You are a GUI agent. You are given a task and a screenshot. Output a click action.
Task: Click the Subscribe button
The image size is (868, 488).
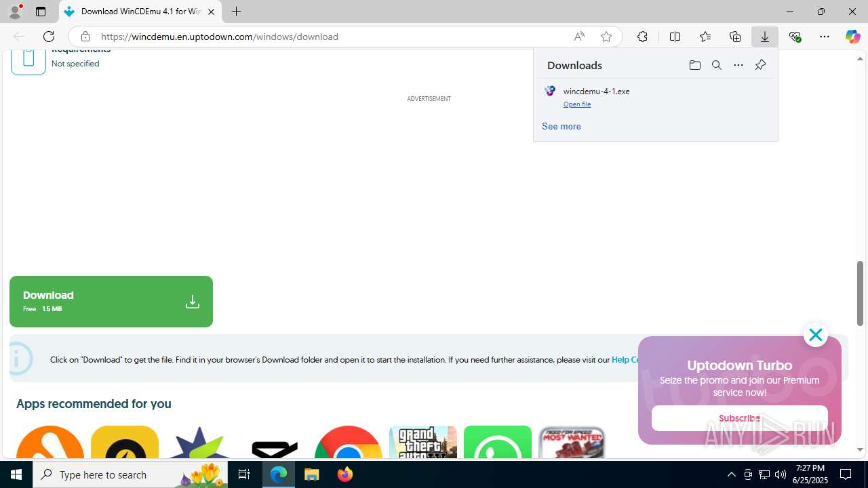740,418
